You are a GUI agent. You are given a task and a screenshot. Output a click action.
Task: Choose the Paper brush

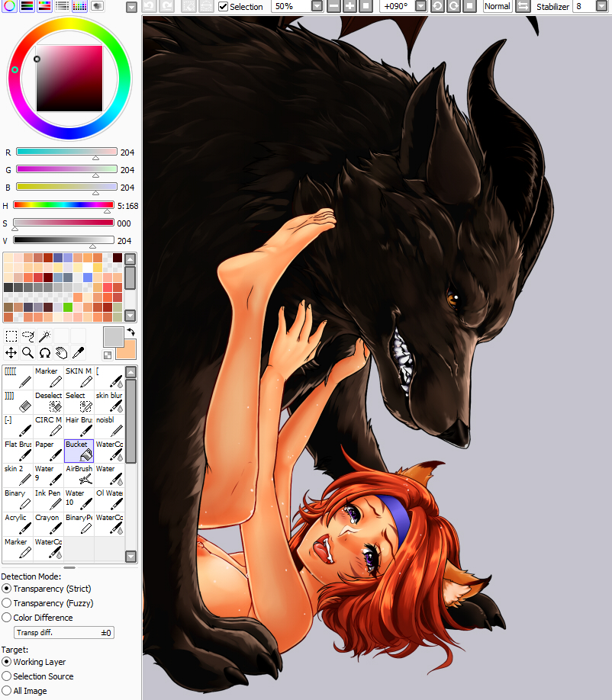[x=48, y=451]
